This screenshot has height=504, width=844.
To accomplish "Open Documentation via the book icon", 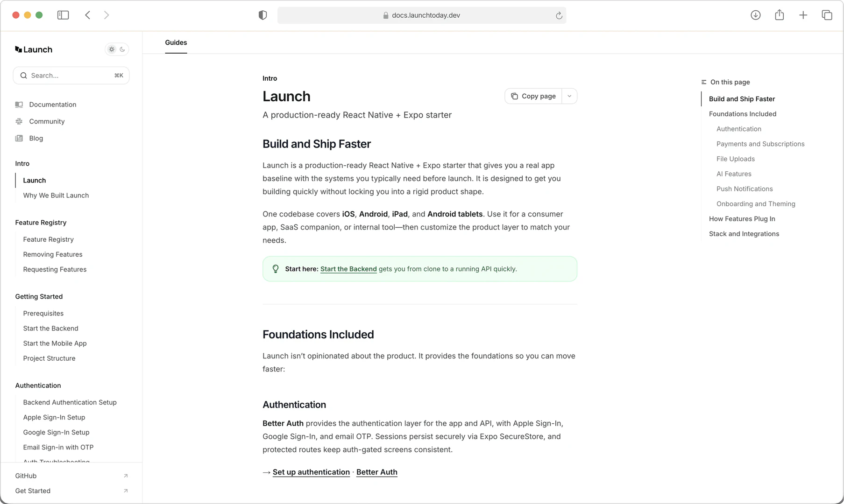I will click(x=19, y=105).
